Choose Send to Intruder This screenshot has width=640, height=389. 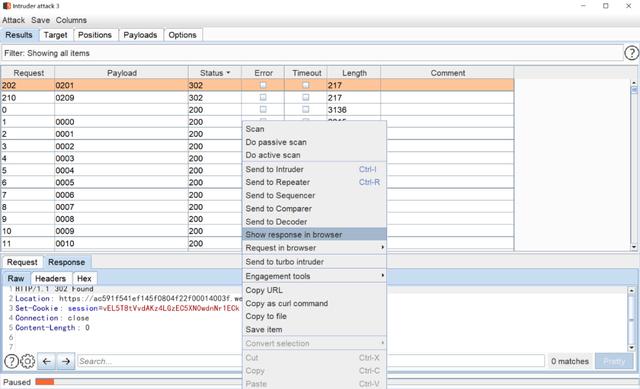(x=314, y=169)
